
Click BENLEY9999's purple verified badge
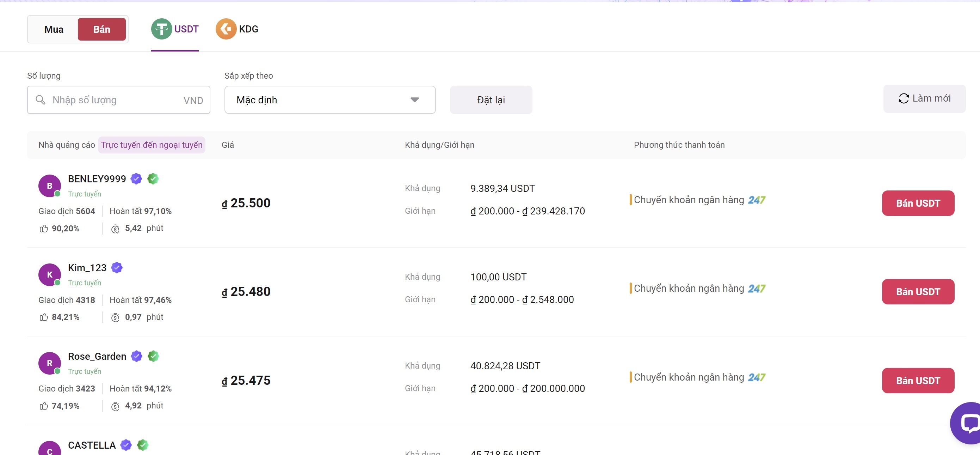pos(136,178)
